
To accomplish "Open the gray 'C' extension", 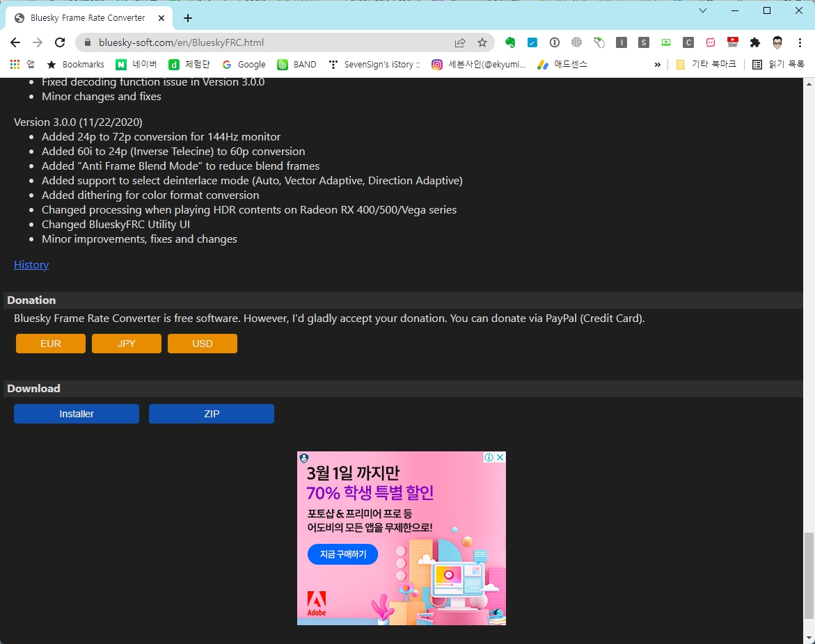I will [688, 42].
